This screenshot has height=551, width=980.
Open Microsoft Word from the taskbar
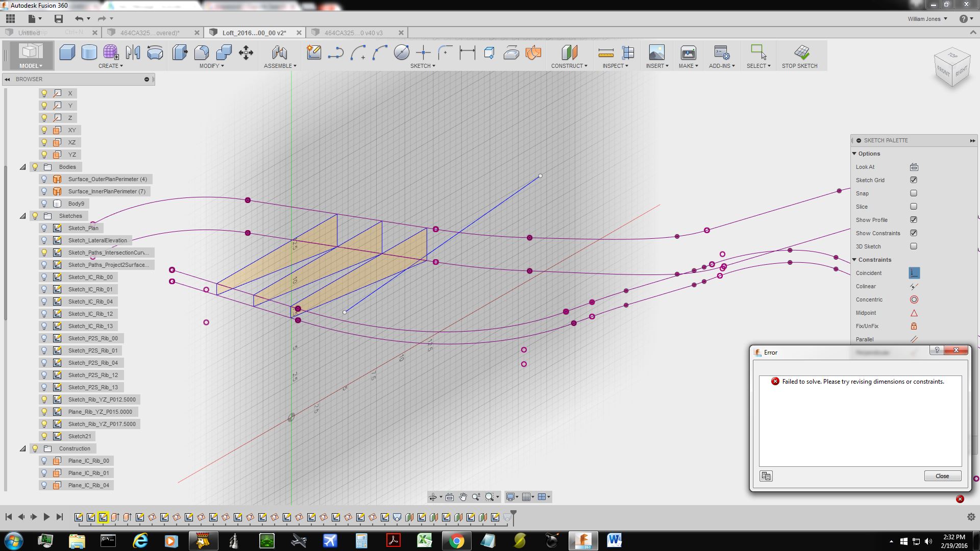[x=614, y=540]
